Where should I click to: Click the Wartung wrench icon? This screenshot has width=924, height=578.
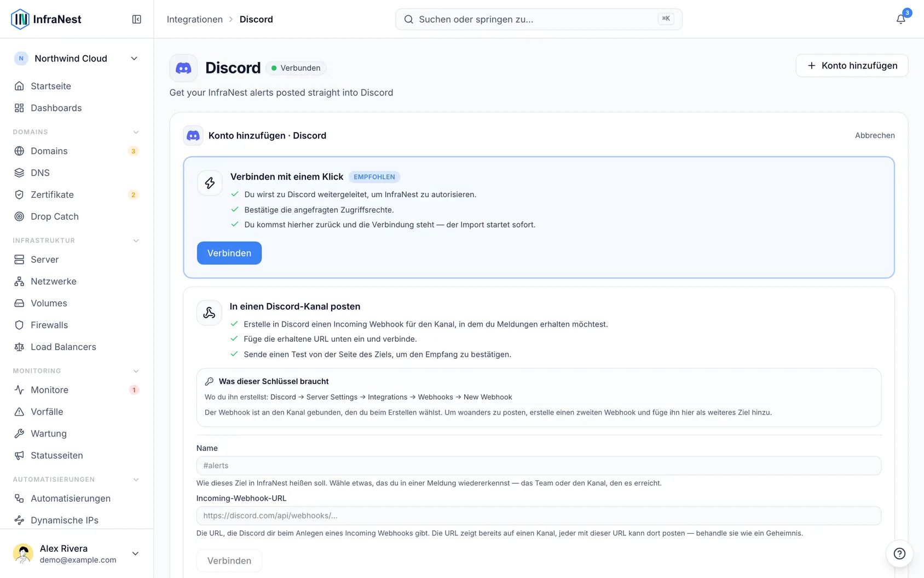[x=19, y=433]
